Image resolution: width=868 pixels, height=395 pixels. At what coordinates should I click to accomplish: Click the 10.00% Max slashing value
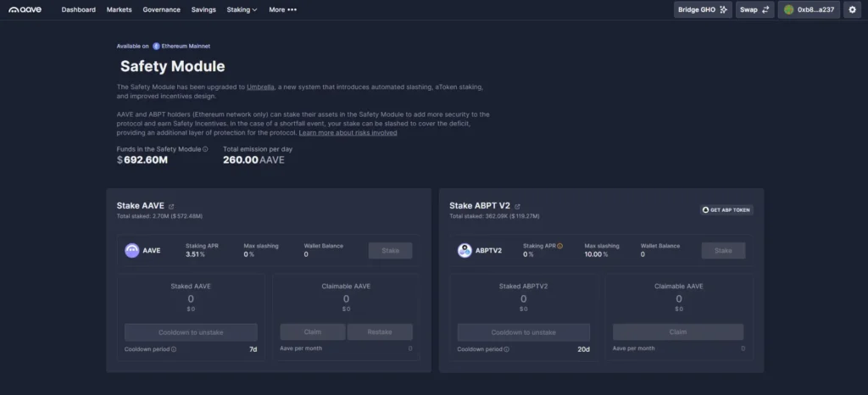(596, 254)
